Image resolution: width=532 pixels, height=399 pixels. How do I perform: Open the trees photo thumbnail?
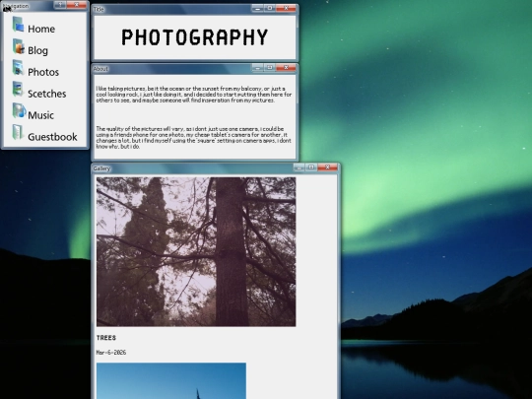[x=196, y=252]
